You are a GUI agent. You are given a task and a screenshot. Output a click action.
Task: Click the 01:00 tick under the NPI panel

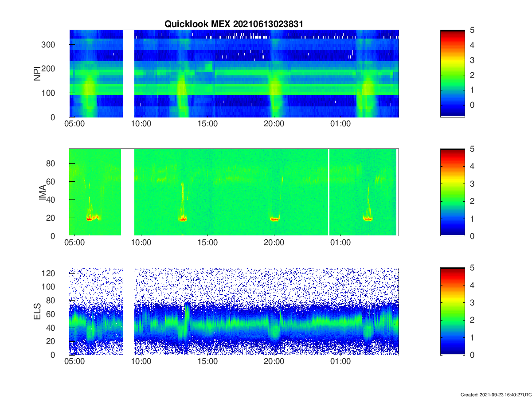[x=340, y=124]
